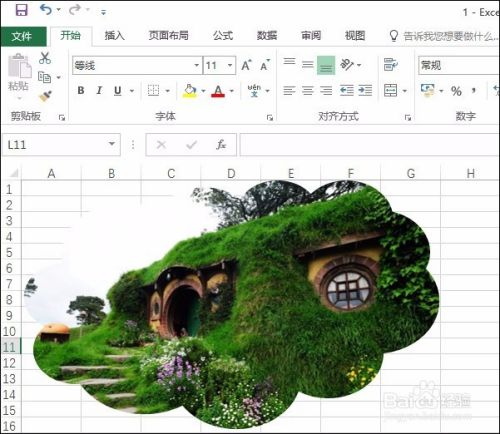Select the Format Painter brush
Viewport: 500px width, 434px height.
pos(45,96)
